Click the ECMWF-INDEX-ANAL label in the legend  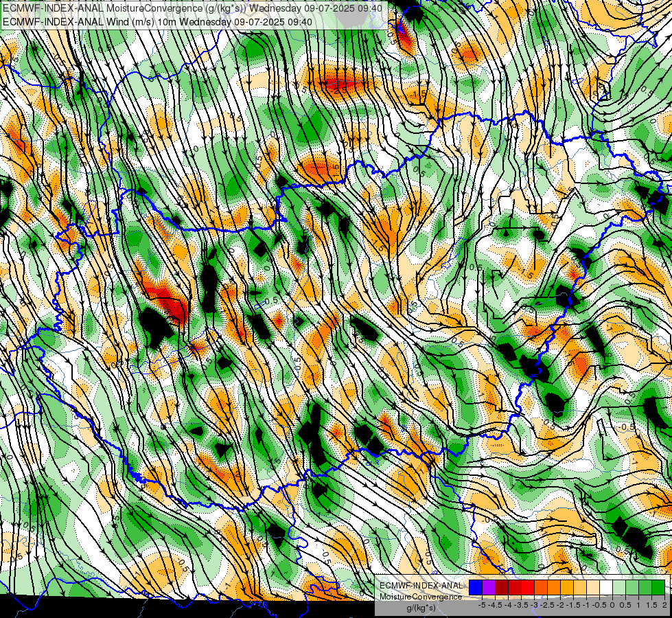(x=421, y=586)
